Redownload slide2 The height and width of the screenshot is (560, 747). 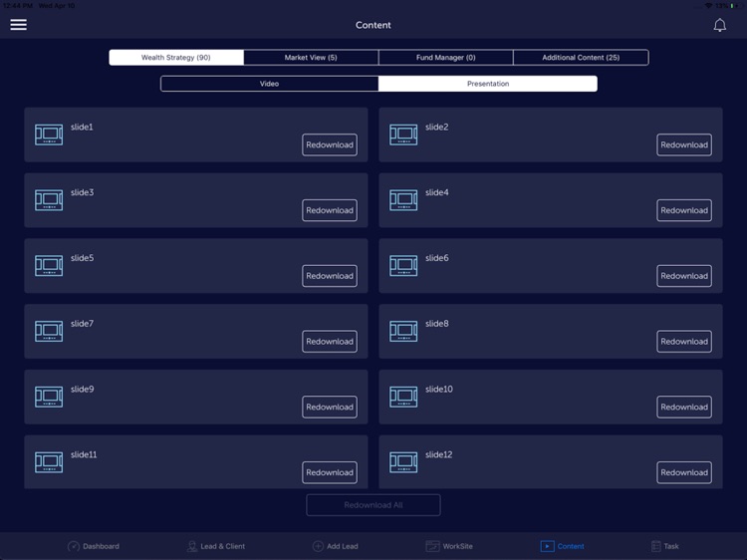[x=684, y=144]
